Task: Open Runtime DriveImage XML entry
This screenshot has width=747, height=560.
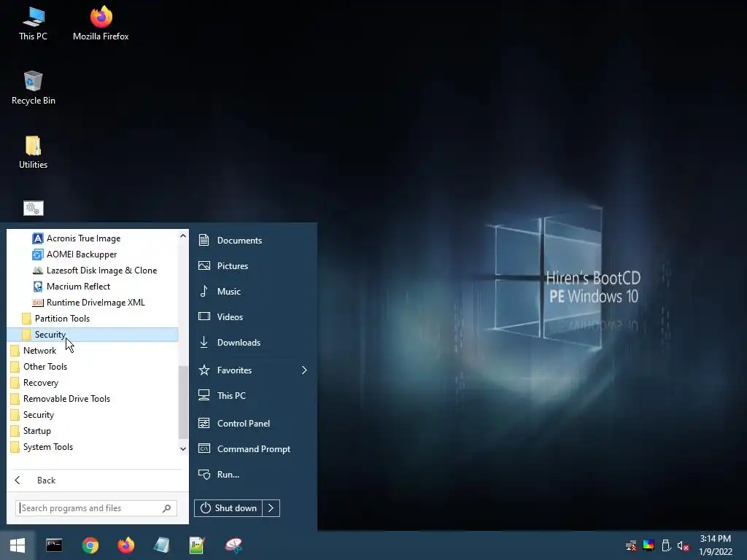Action: (x=93, y=303)
